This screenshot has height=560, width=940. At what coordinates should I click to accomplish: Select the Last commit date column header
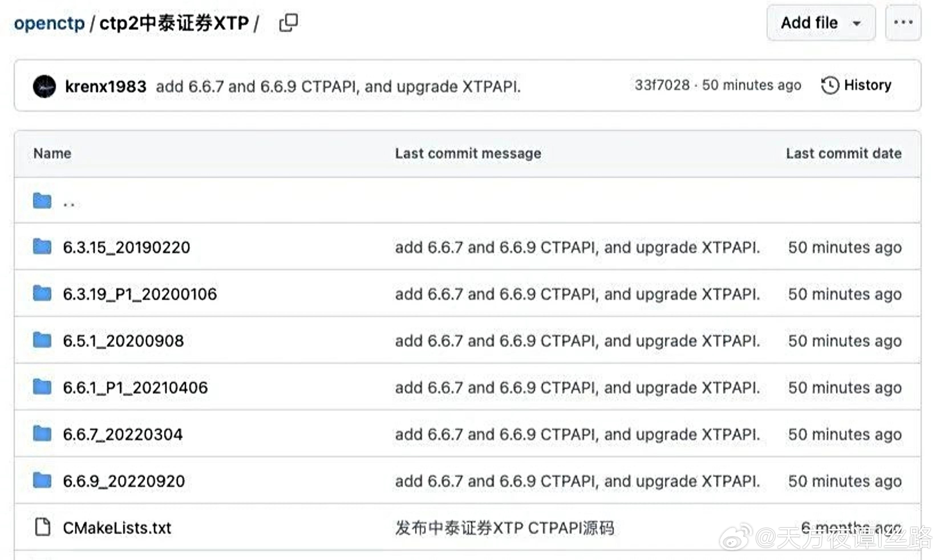click(x=843, y=153)
